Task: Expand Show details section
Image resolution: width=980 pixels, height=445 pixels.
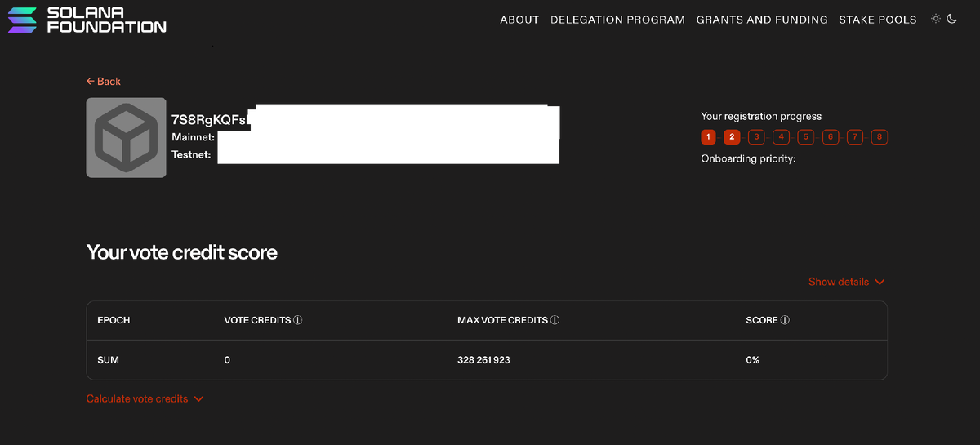Action: [x=847, y=282]
